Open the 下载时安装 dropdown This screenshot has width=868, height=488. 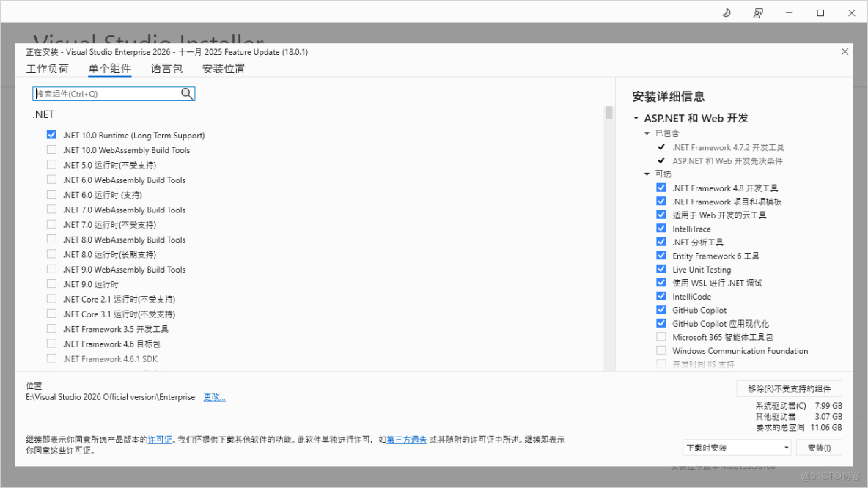736,447
